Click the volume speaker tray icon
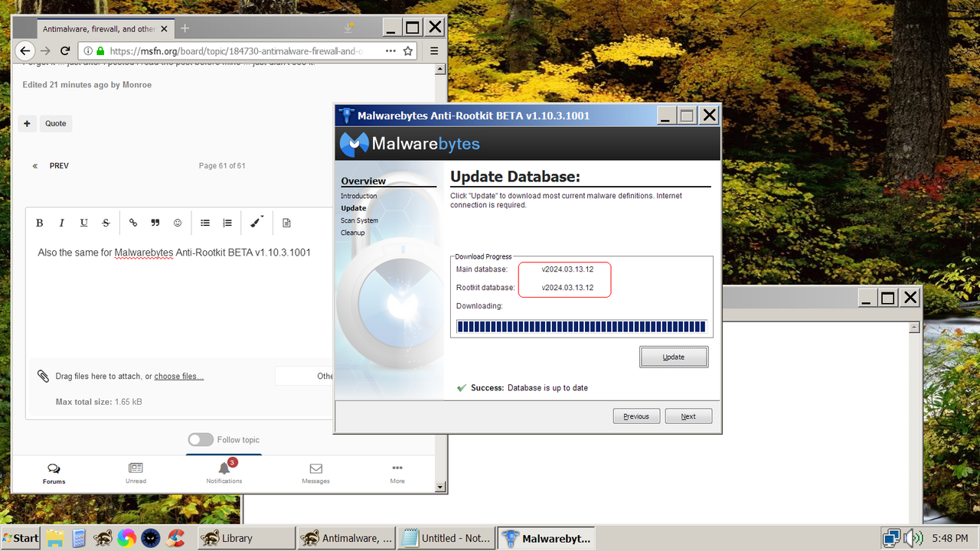 [913, 538]
